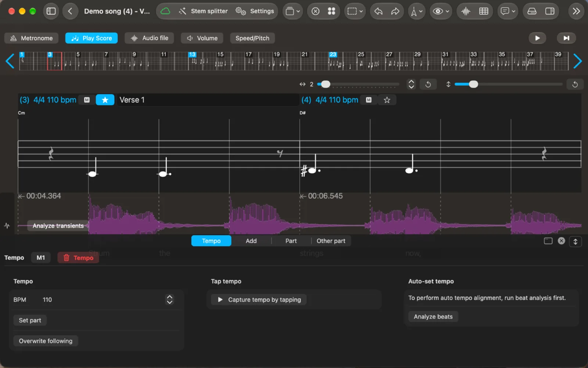This screenshot has width=588, height=368.
Task: Show next measures with the right arrow
Action: tap(577, 61)
